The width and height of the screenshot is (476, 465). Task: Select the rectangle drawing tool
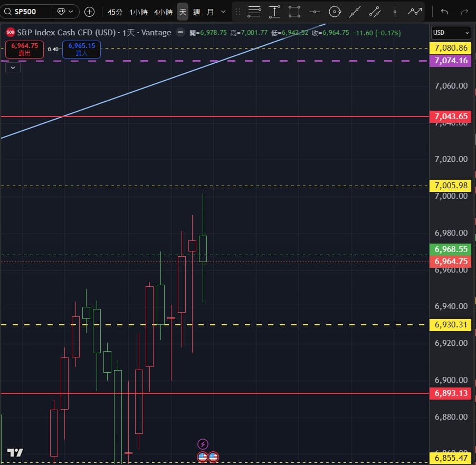(x=294, y=12)
